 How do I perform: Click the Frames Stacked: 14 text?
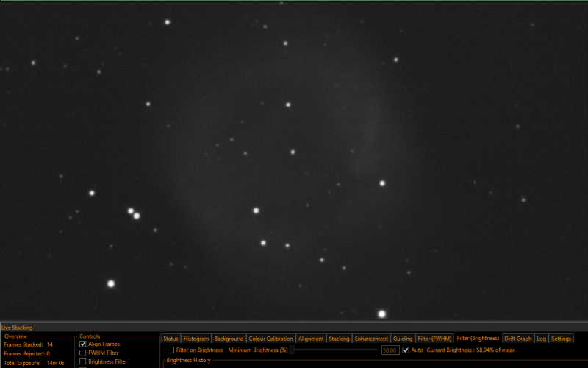point(29,344)
